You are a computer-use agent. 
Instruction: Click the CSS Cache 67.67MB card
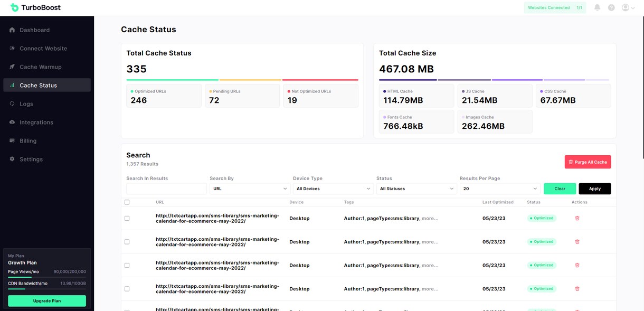point(573,96)
